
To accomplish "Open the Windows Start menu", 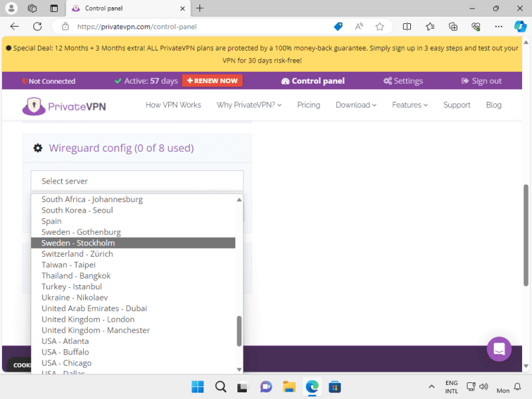I will [x=198, y=387].
